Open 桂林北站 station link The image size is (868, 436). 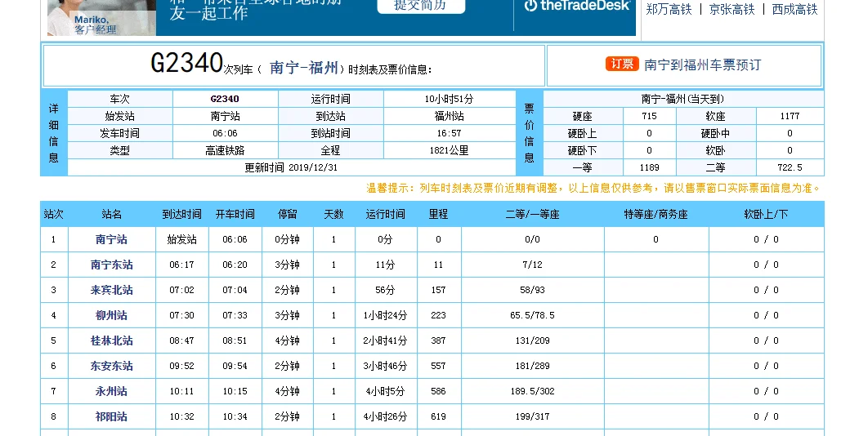(111, 340)
